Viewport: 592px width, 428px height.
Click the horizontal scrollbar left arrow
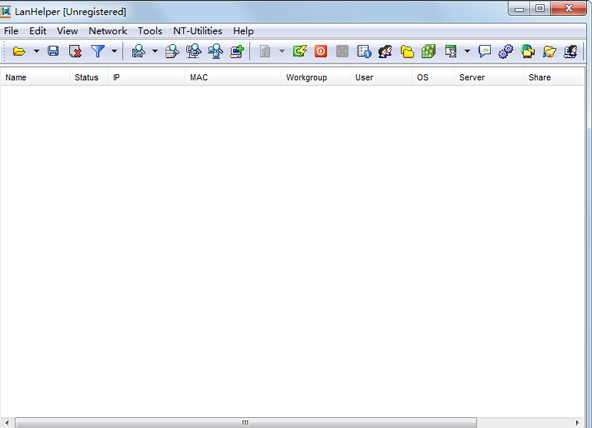[7, 422]
